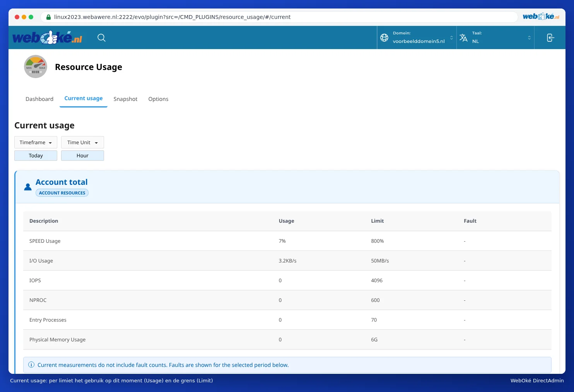Select the NPROC row label
This screenshot has height=392, width=574.
38,300
